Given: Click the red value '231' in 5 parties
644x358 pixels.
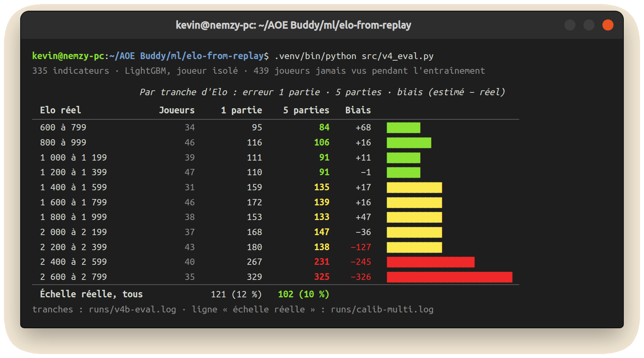Looking at the screenshot, I should pyautogui.click(x=322, y=262).
